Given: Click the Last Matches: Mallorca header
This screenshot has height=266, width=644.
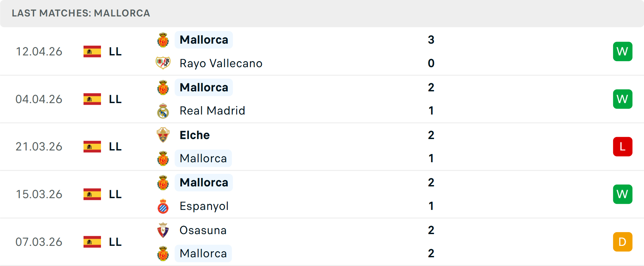Looking at the screenshot, I should (81, 13).
